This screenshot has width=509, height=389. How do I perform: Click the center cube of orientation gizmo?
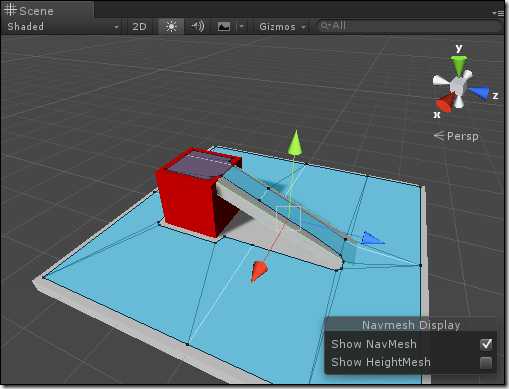456,85
